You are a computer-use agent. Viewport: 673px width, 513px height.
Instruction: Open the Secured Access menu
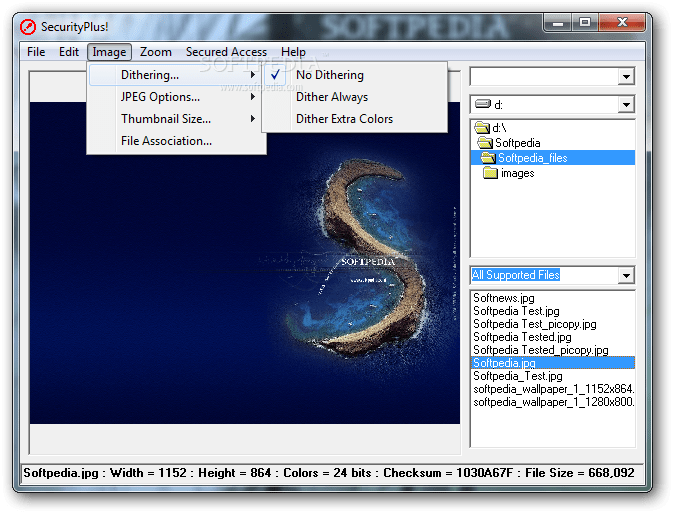click(x=226, y=52)
